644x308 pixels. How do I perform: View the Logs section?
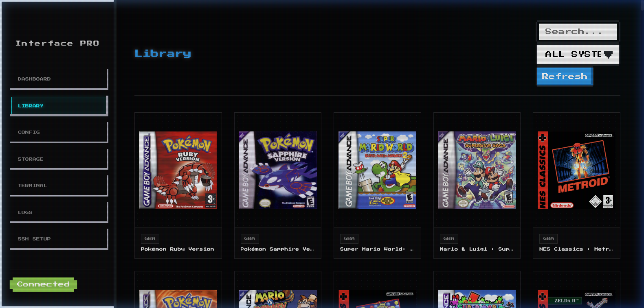coord(59,212)
